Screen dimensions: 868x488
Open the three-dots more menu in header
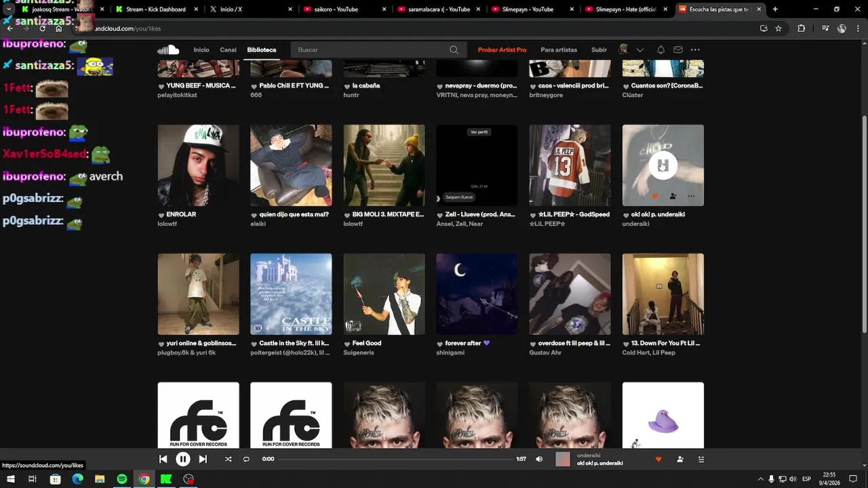pyautogui.click(x=695, y=49)
